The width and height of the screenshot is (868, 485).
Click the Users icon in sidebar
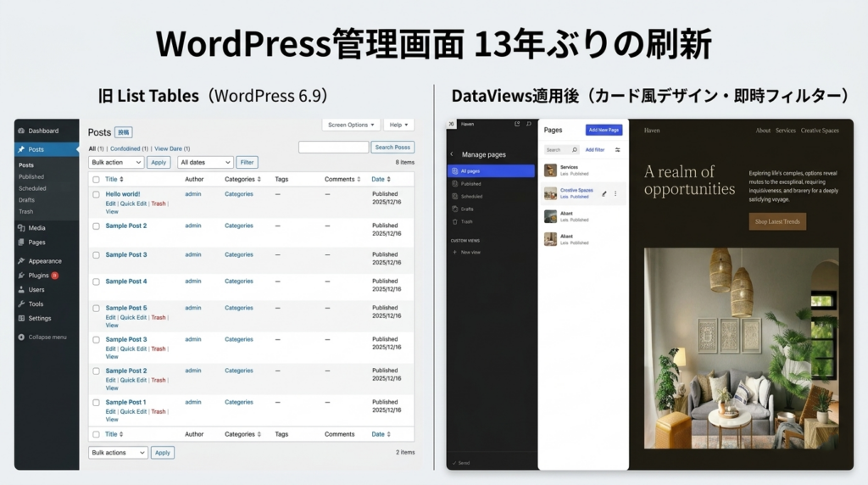click(21, 290)
